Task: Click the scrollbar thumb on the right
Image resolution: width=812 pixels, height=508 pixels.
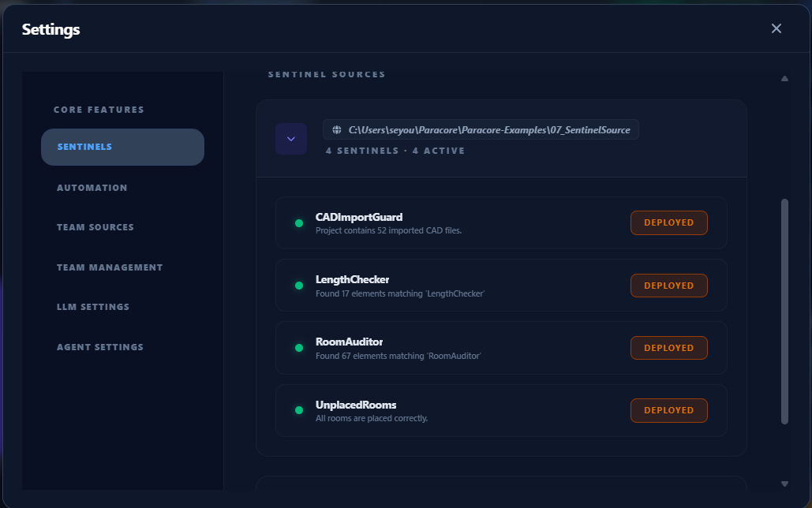Action: click(784, 316)
